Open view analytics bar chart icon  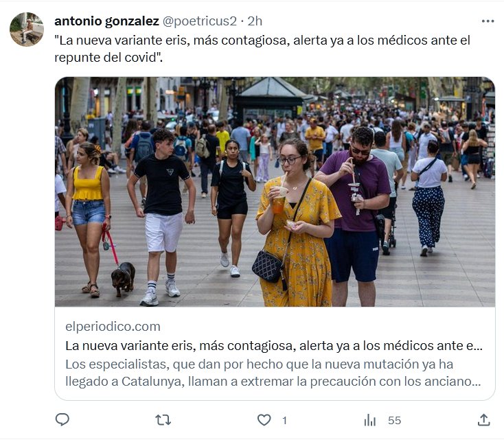(370, 420)
